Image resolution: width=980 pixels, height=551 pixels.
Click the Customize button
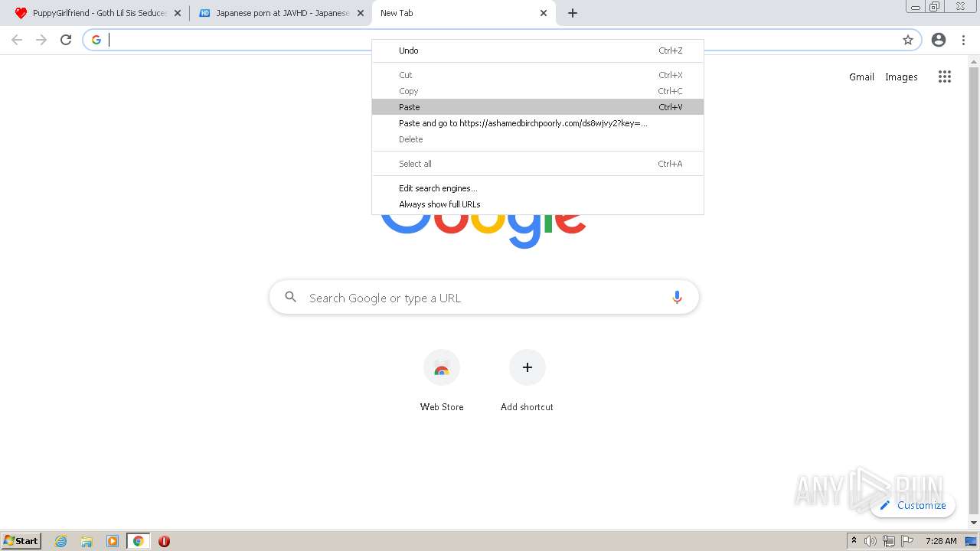913,505
